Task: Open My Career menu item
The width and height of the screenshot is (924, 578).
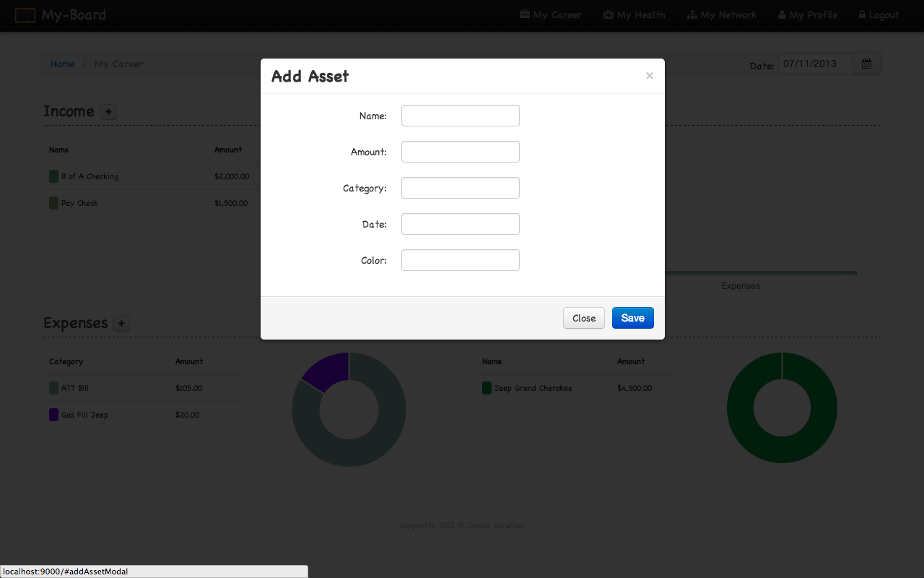Action: [551, 14]
